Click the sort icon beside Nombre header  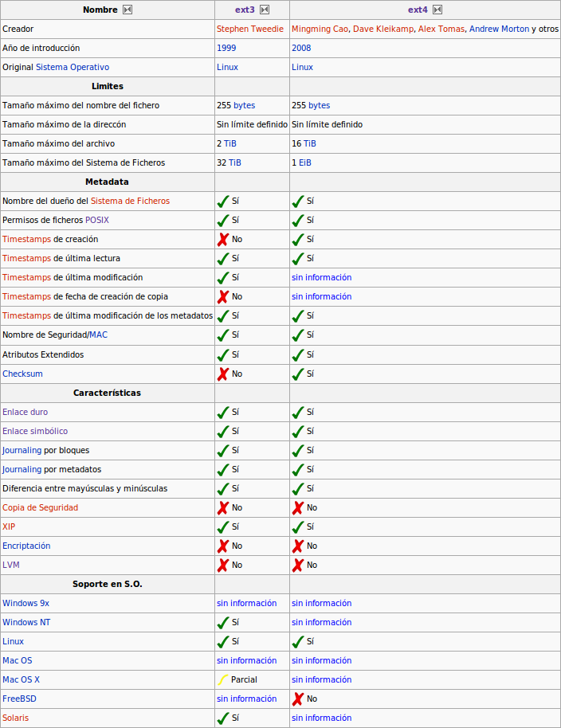[127, 10]
